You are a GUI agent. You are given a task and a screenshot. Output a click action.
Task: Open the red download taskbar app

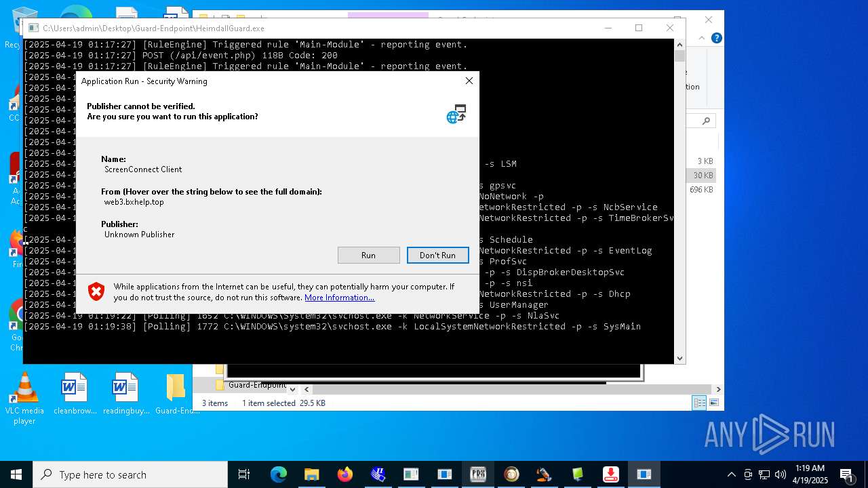611,474
